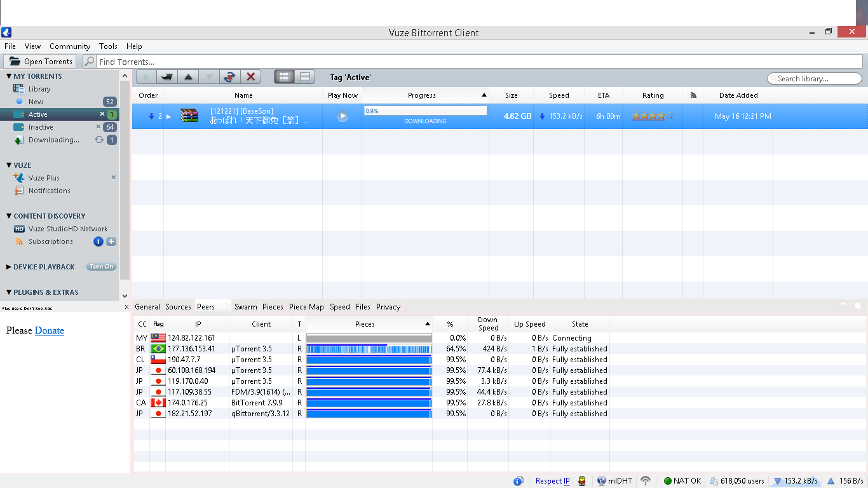The image size is (868, 488).
Task: Sort peers by the Pieces column header
Action: coord(369,324)
